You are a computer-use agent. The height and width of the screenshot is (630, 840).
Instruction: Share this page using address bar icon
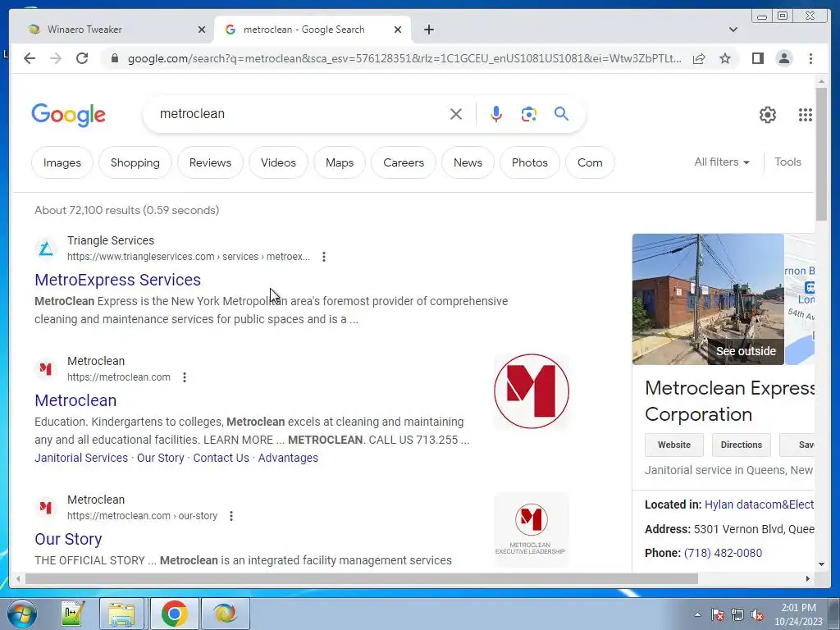(x=699, y=58)
